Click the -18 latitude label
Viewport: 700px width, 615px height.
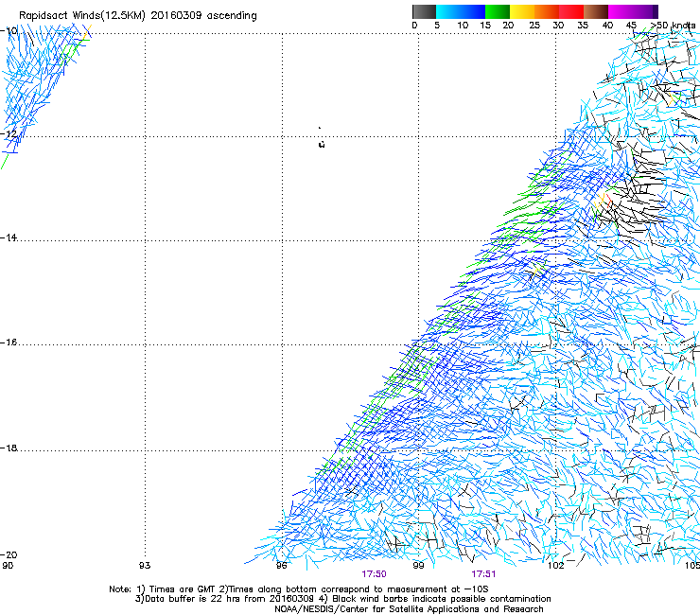pyautogui.click(x=9, y=448)
